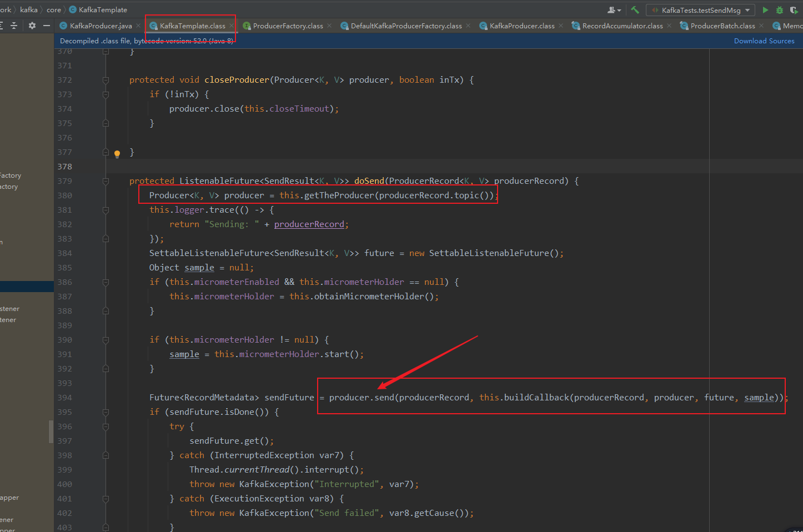Open project panel settings gear icon
This screenshot has height=532, width=803.
tap(32, 26)
